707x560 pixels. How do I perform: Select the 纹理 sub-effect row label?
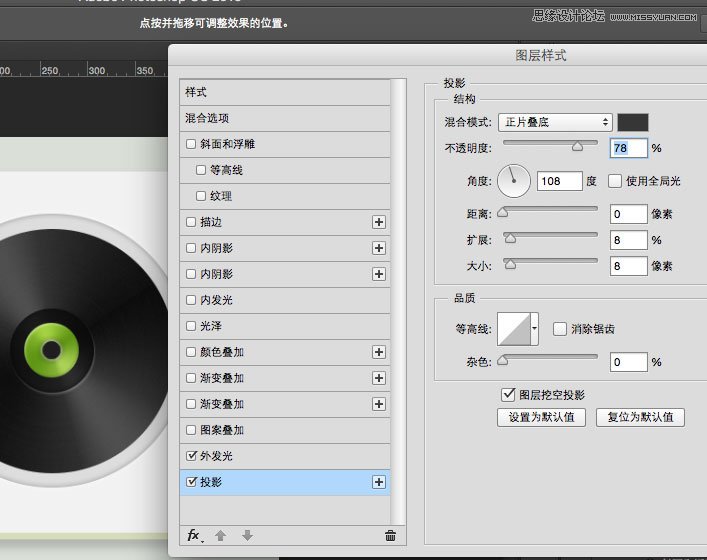coord(221,196)
